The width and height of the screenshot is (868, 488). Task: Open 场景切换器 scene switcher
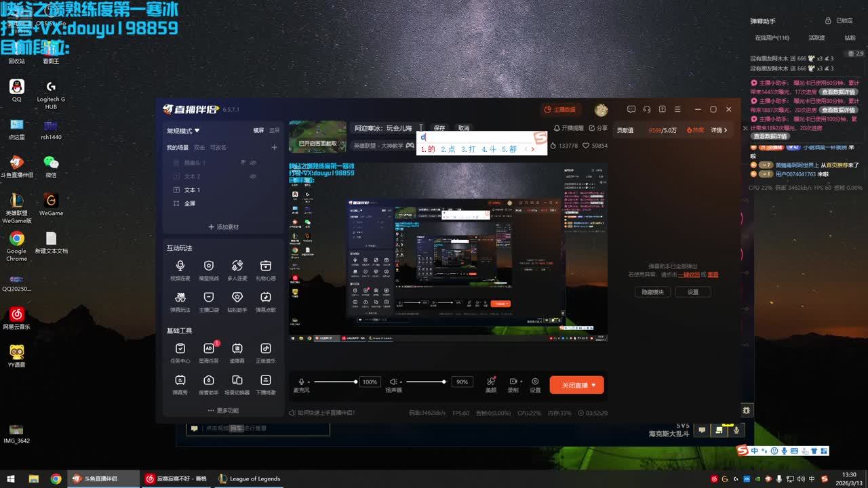coord(237,384)
